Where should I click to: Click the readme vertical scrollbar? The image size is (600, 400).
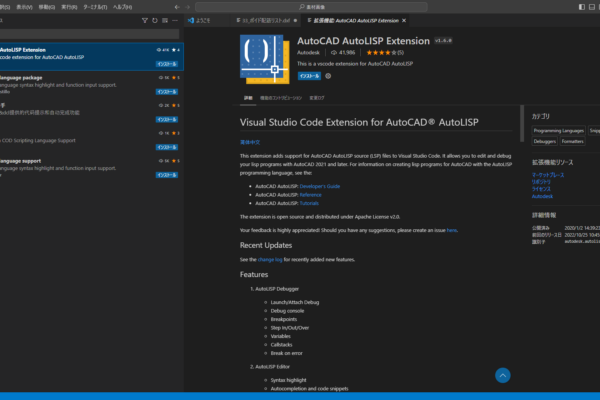[x=522, y=123]
